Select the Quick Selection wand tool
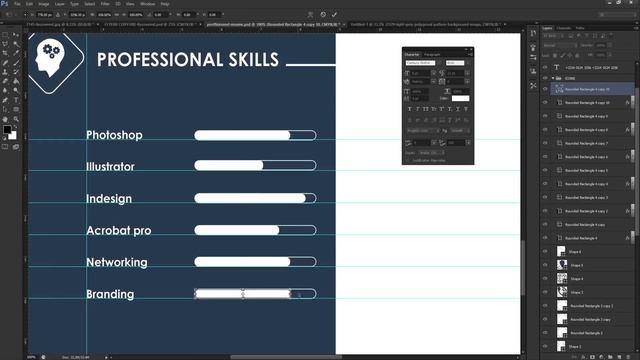The height and width of the screenshot is (360, 640). [16, 44]
